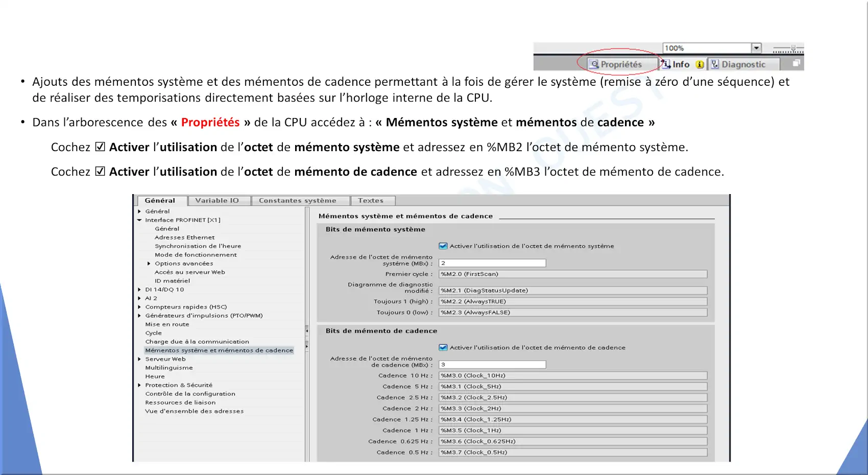This screenshot has height=475, width=868.
Task: Select Mémentos système et mémentos de cadence
Action: pos(219,350)
